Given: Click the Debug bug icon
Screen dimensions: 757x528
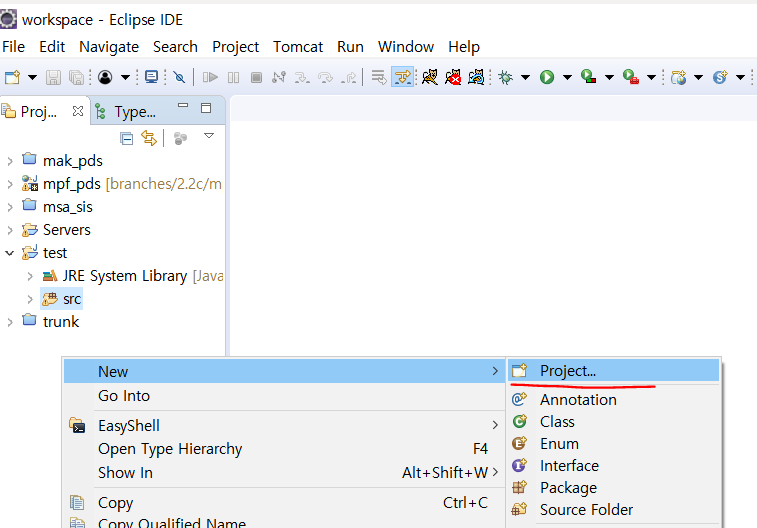Looking at the screenshot, I should pyautogui.click(x=505, y=77).
